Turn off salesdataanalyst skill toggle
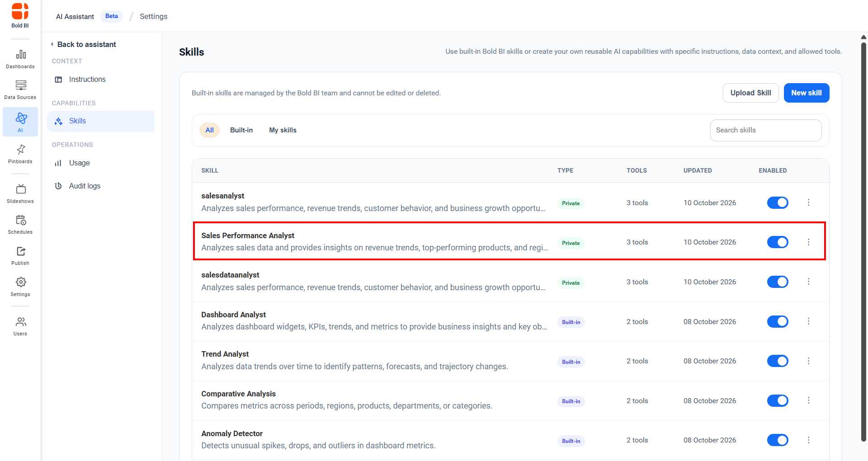 778,282
